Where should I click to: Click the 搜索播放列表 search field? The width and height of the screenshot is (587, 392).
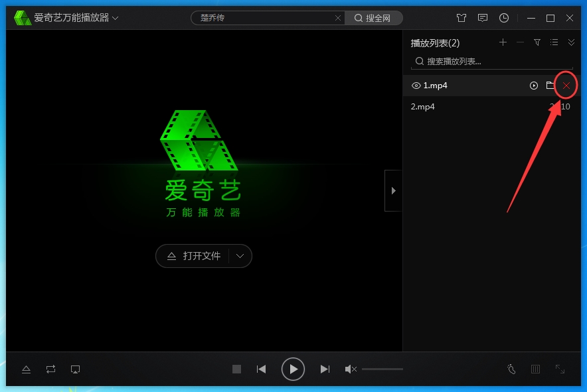[492, 61]
